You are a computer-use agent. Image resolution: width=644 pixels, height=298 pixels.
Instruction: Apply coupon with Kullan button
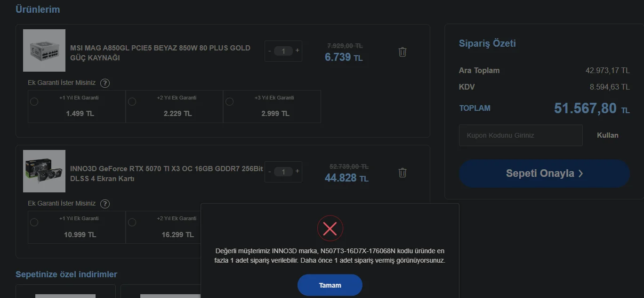click(x=607, y=135)
